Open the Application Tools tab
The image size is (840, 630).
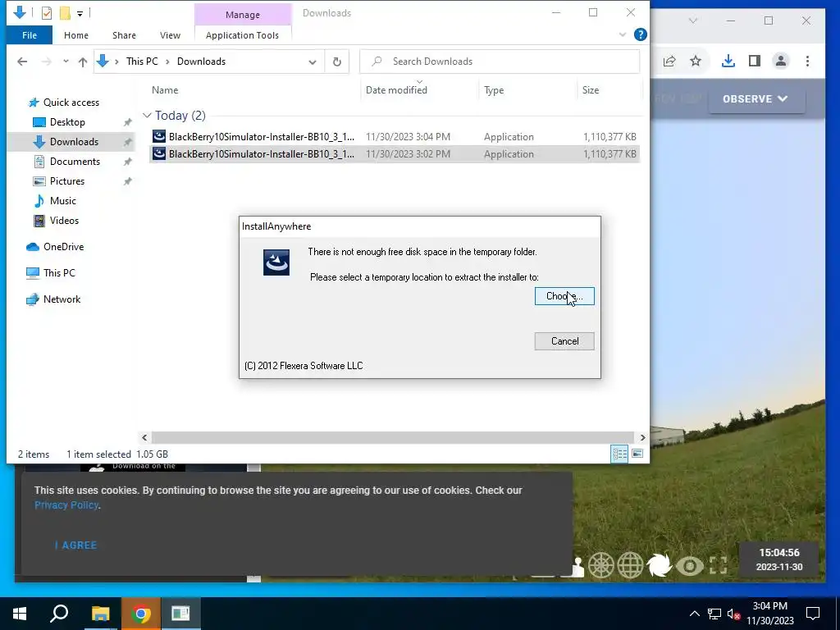coord(242,35)
